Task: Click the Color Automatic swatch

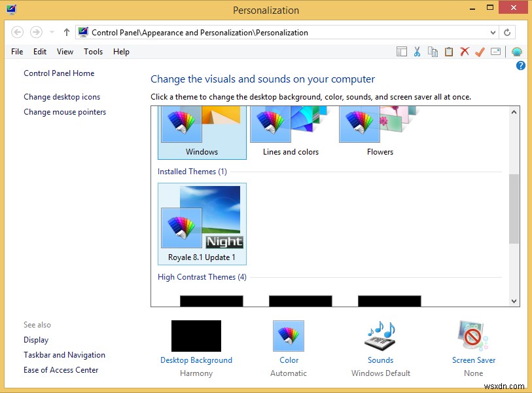Action: click(x=289, y=336)
